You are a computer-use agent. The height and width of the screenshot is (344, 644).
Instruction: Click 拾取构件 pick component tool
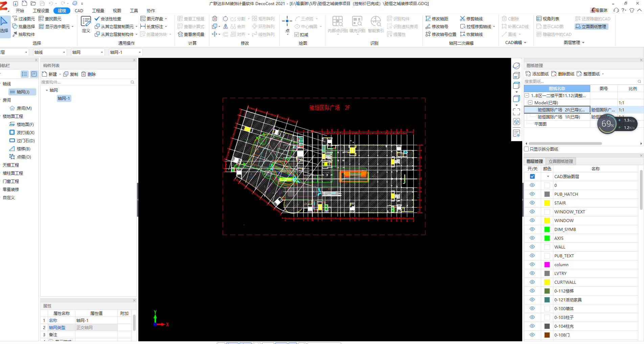pyautogui.click(x=24, y=34)
